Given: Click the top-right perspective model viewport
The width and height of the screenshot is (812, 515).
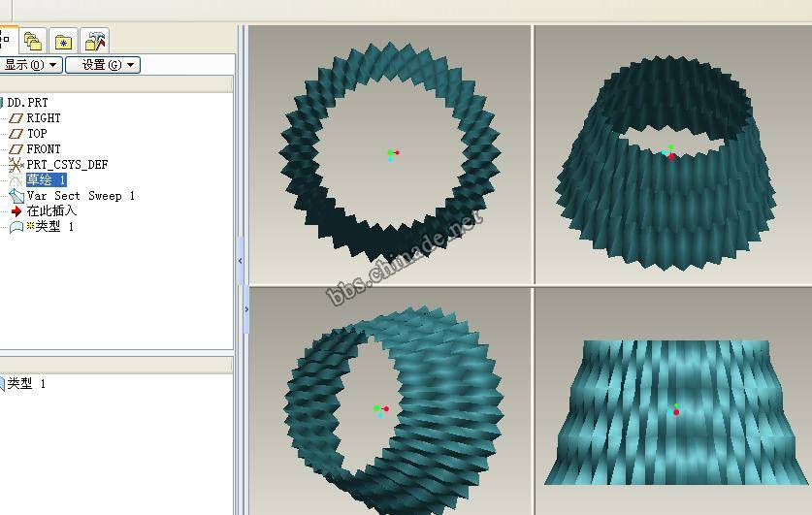Looking at the screenshot, I should point(673,154).
